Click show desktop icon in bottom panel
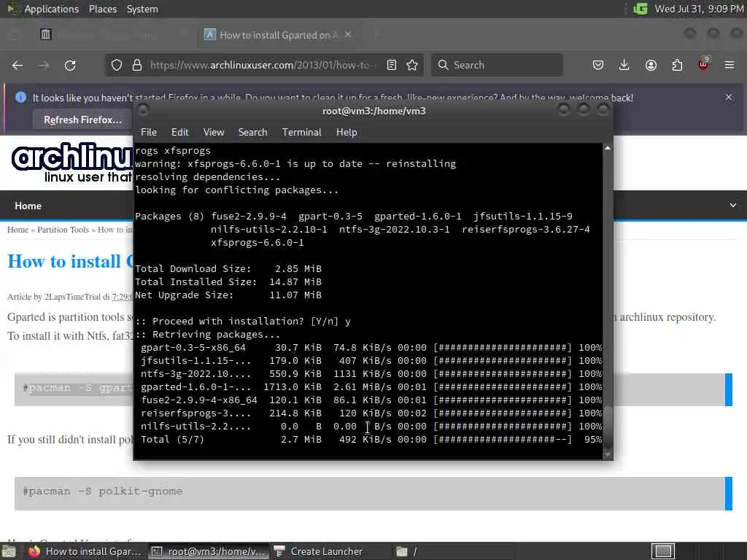This screenshot has height=560, width=747. (x=8, y=552)
